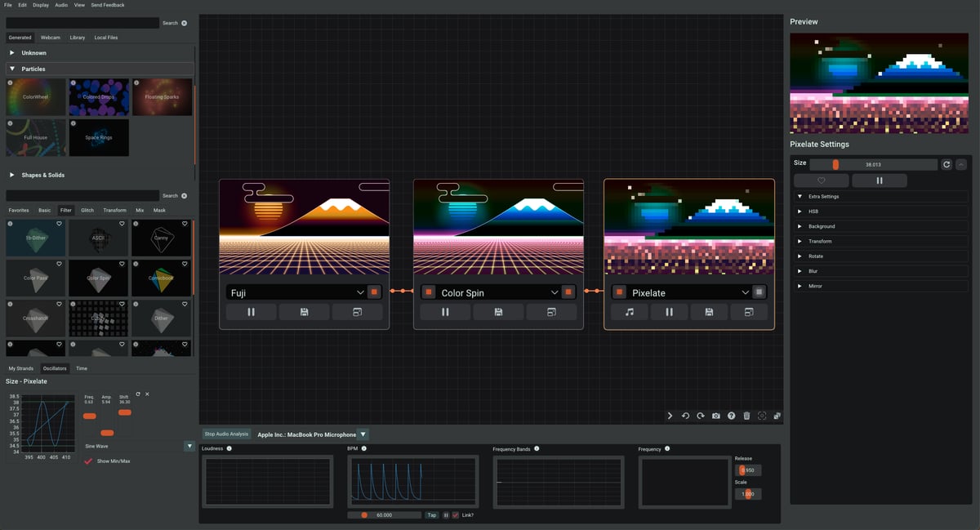Screen dimensions: 980x530
Task: Click the trash icon in canvas toolbar
Action: click(746, 416)
